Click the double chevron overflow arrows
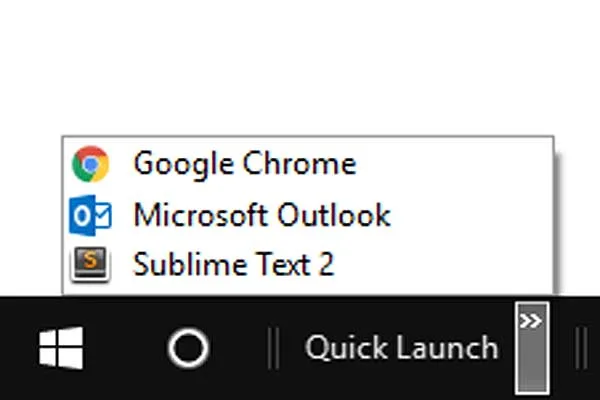 [x=531, y=321]
